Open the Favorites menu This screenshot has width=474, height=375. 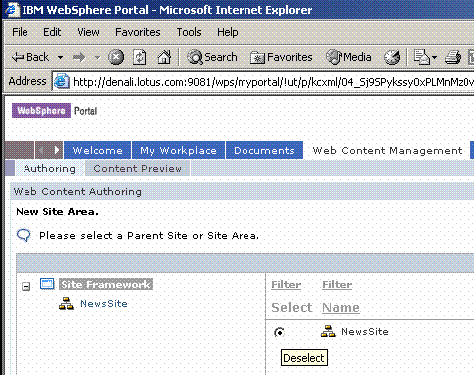click(x=138, y=32)
